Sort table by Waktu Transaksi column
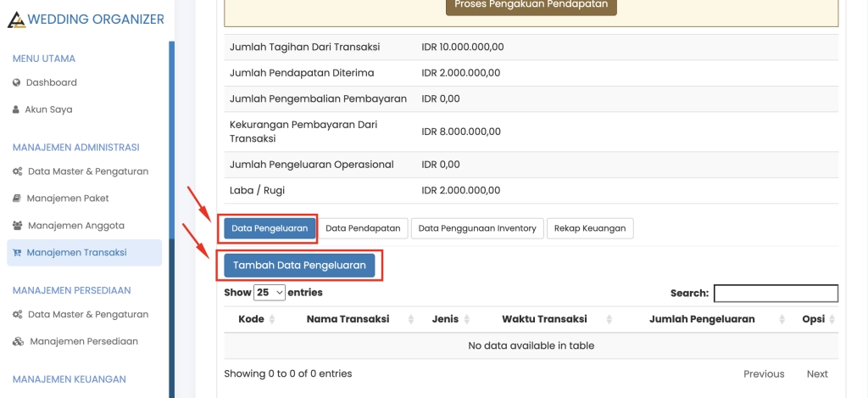 point(544,319)
